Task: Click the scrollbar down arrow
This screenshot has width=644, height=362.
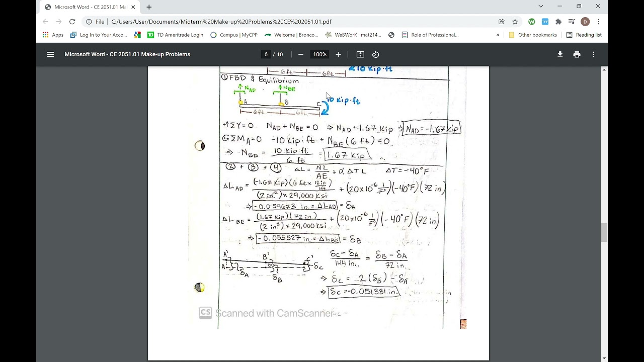Action: [604, 358]
